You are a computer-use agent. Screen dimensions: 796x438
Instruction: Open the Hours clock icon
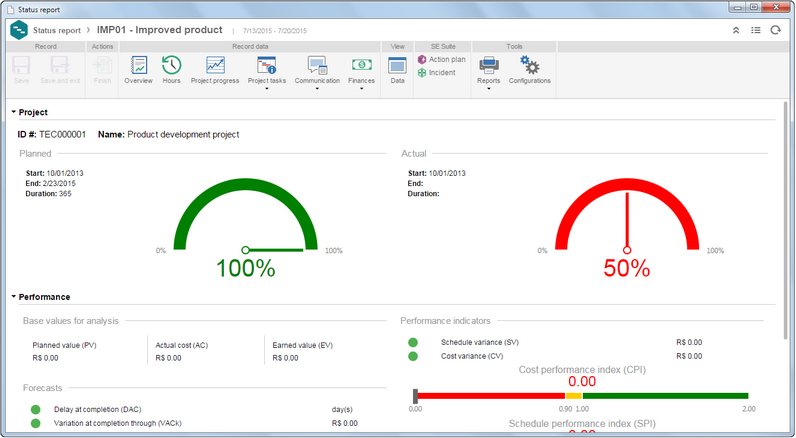172,65
